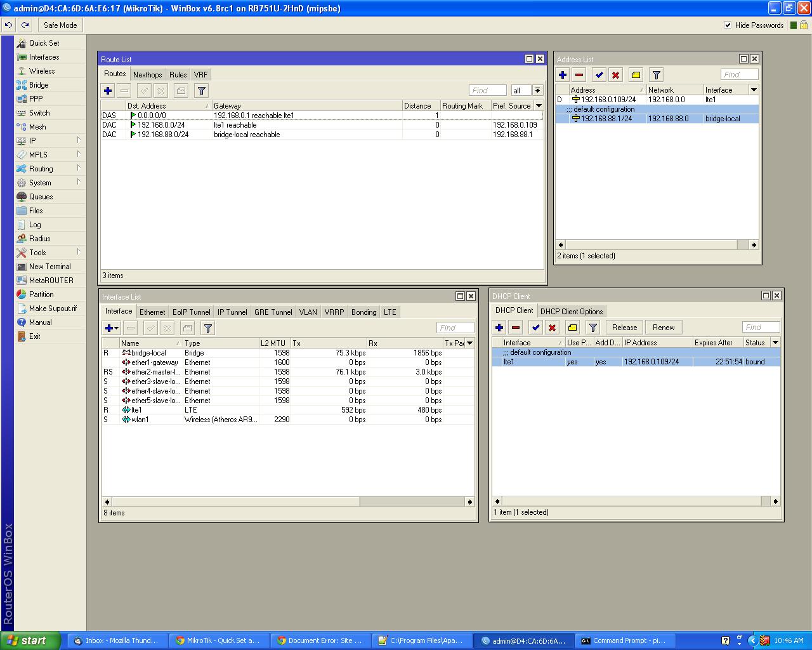The image size is (812, 650).
Task: Open column dropdown in Address List
Action: [x=754, y=90]
